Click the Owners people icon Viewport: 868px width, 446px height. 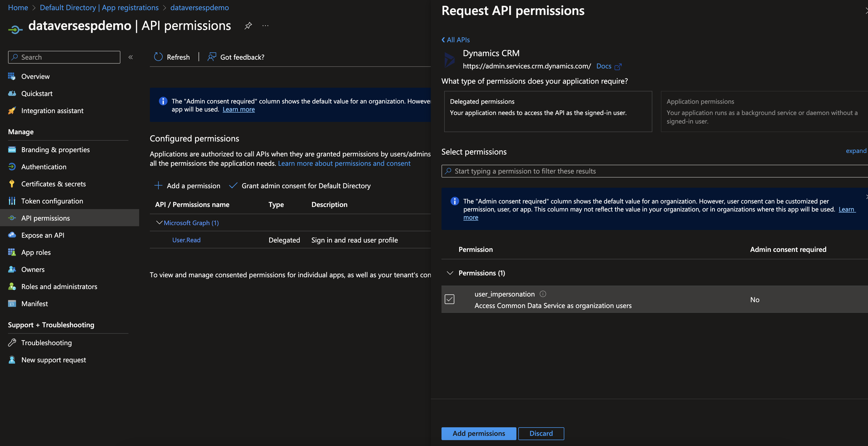coord(12,269)
